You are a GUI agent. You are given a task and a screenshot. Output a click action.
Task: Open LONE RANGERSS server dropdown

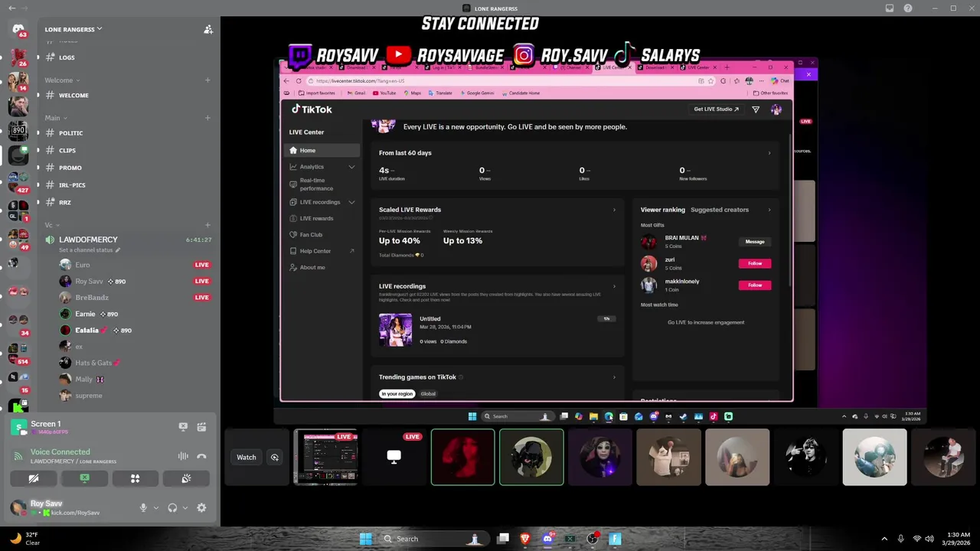click(x=73, y=29)
